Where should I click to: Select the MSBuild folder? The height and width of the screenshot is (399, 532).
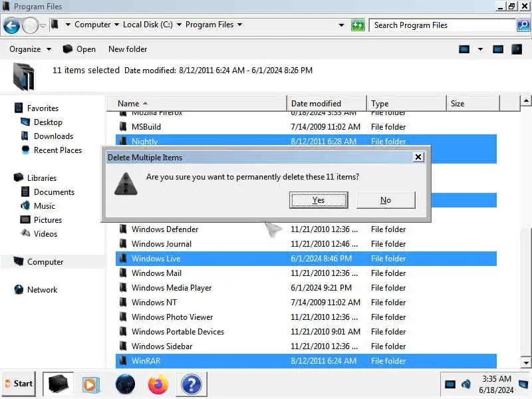tap(306, 126)
